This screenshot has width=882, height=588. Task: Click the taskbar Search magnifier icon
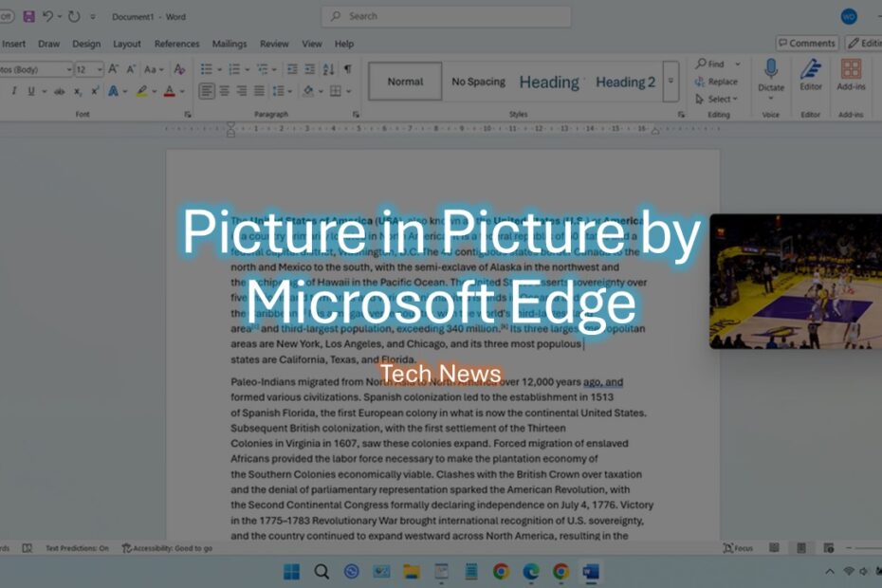click(322, 572)
